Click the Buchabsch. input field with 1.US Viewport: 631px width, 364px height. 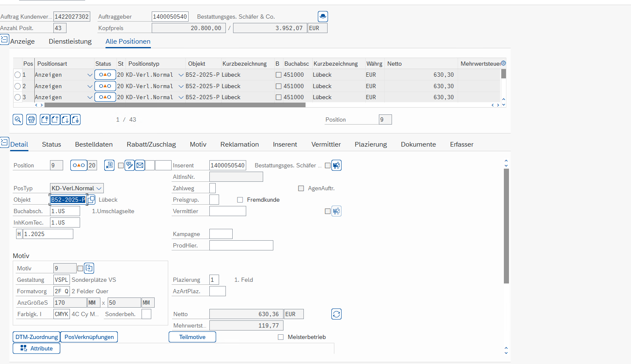pos(65,211)
